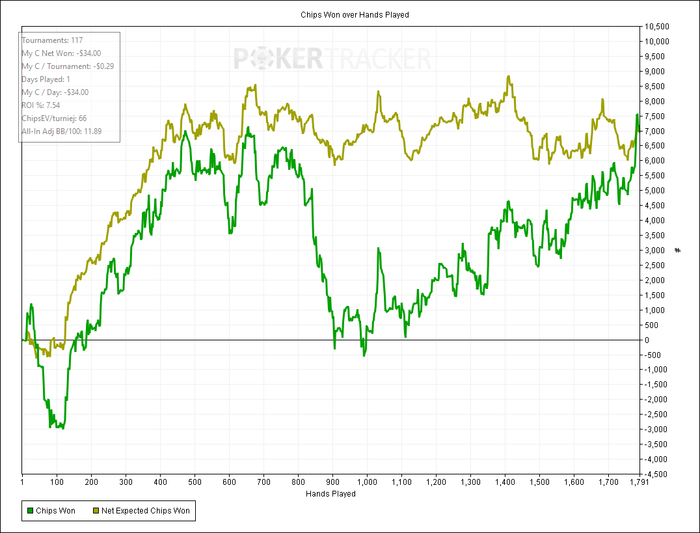
Task: Click the 9,000 y-axis tick label
Action: (655, 71)
